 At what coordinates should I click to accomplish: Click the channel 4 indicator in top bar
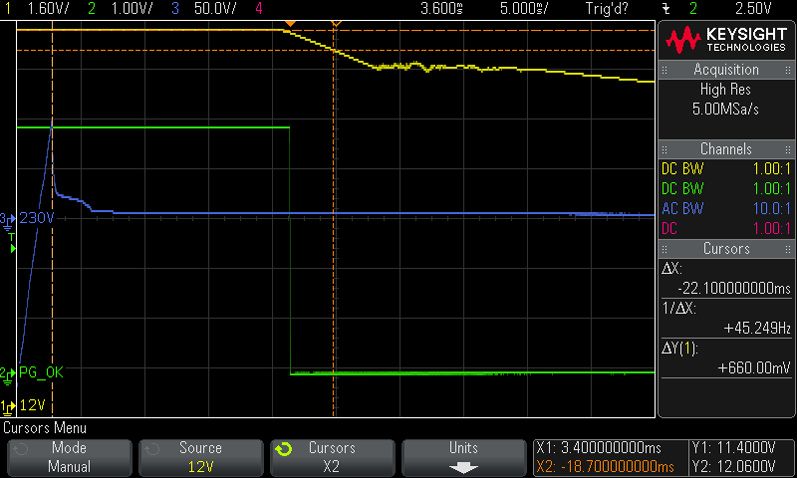(259, 8)
